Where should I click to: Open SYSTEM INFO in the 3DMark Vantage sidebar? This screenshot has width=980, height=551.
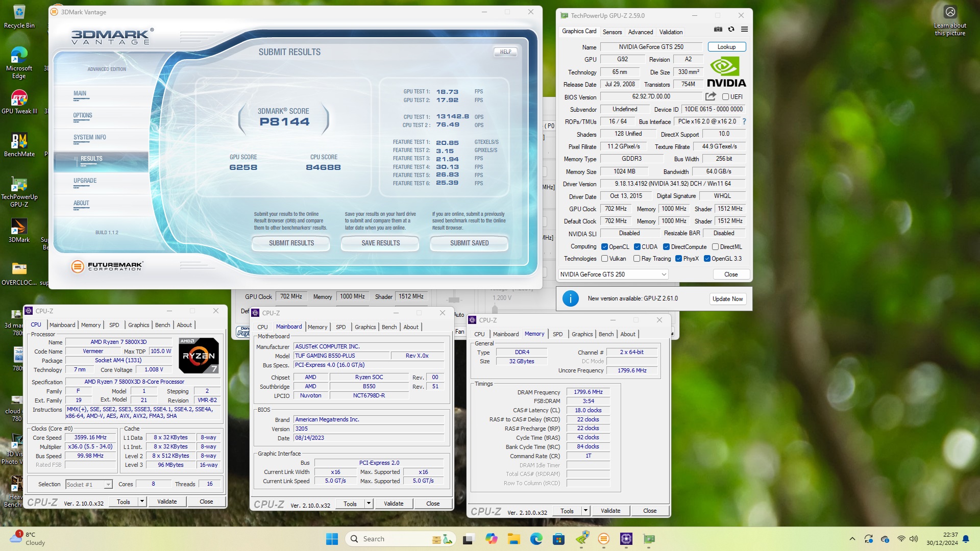(x=90, y=138)
